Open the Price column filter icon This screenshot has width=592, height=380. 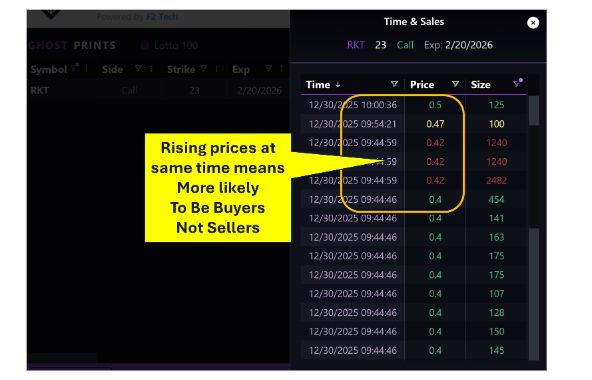point(455,84)
